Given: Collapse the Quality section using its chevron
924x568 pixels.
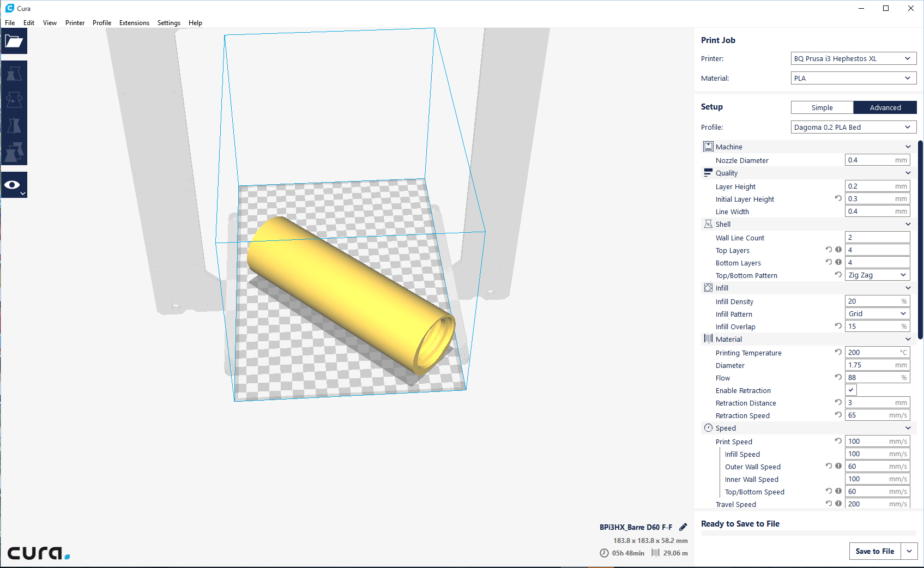Looking at the screenshot, I should (908, 173).
